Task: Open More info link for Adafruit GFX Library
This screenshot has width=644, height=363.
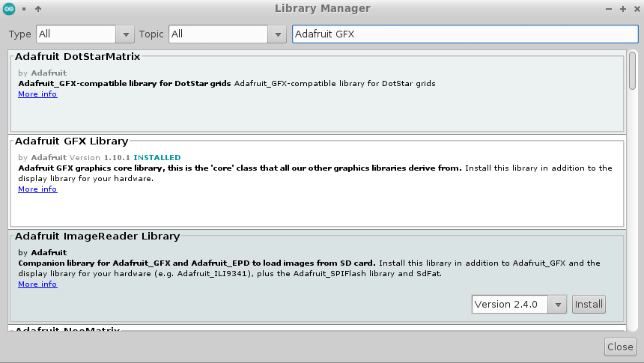Action: [x=37, y=189]
